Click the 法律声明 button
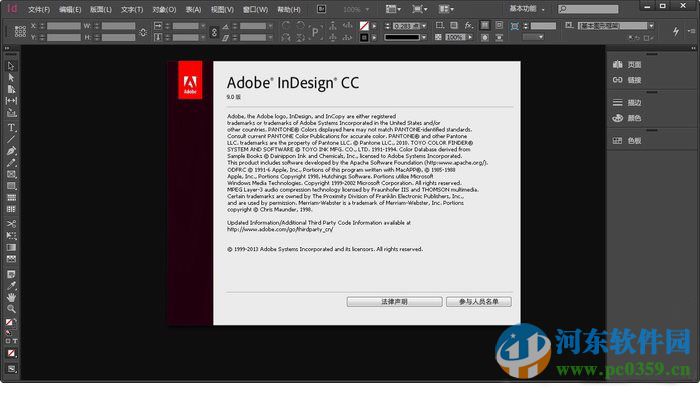 click(x=394, y=302)
